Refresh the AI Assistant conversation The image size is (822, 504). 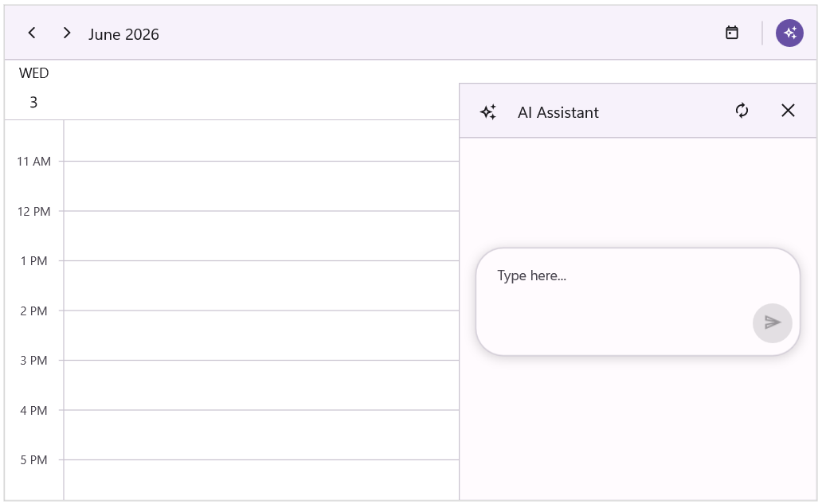coord(742,111)
